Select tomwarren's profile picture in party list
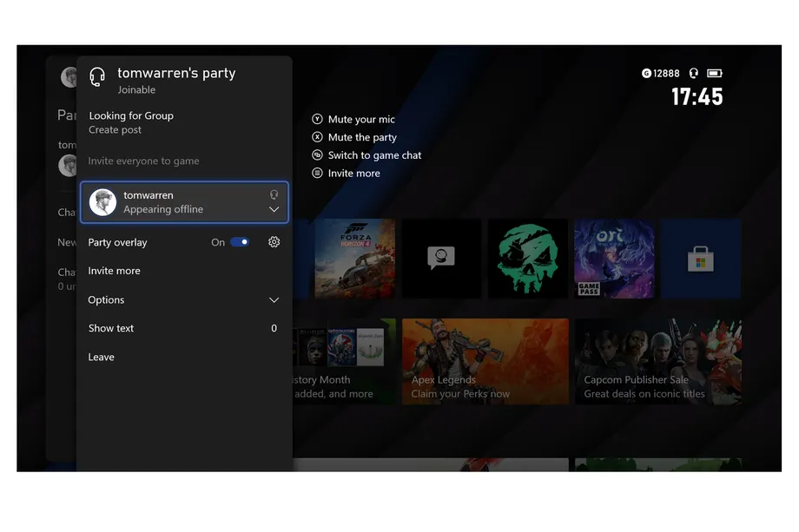 [x=103, y=202]
